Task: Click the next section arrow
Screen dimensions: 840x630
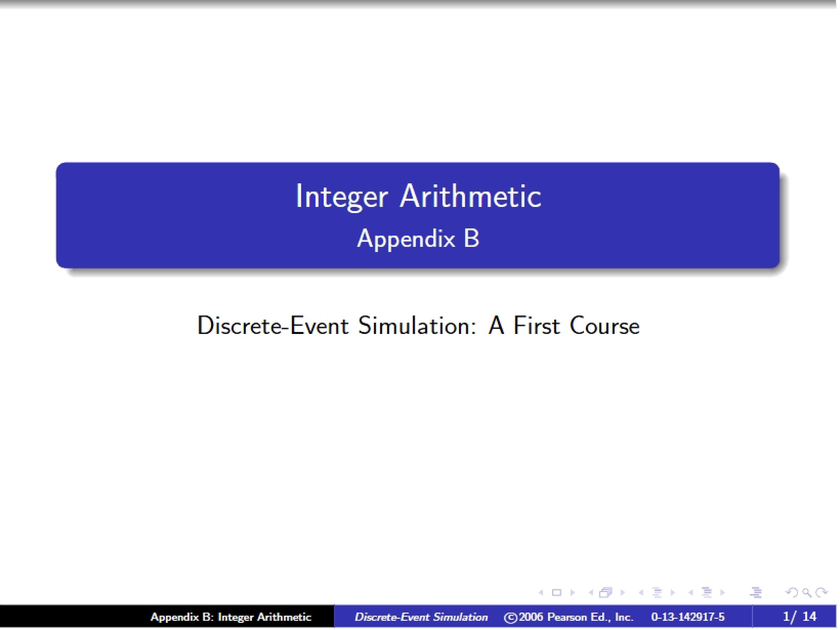Action: (x=723, y=593)
